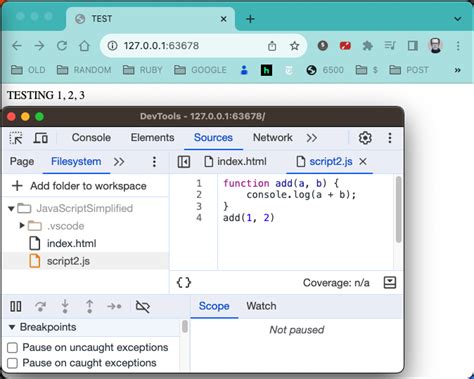Enable Pause on uncaught exceptions
474x379 pixels.
pyautogui.click(x=12, y=348)
